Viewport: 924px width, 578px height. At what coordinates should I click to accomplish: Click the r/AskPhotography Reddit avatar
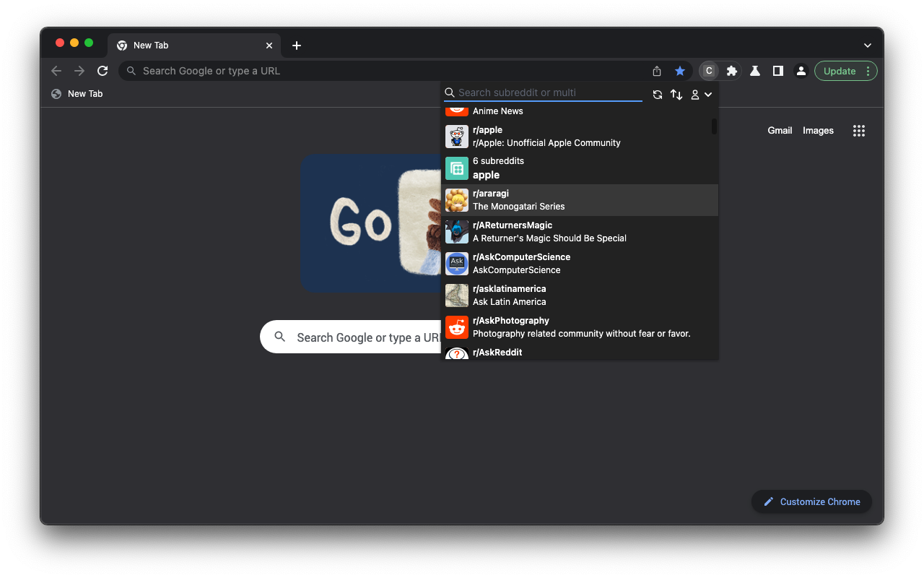[x=457, y=327]
